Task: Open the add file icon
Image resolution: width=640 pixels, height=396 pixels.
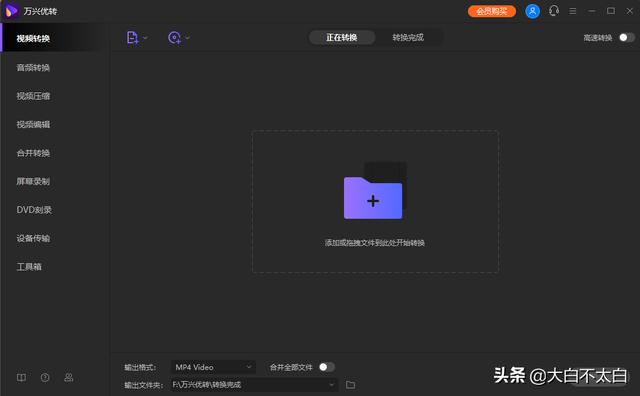Action: 132,38
